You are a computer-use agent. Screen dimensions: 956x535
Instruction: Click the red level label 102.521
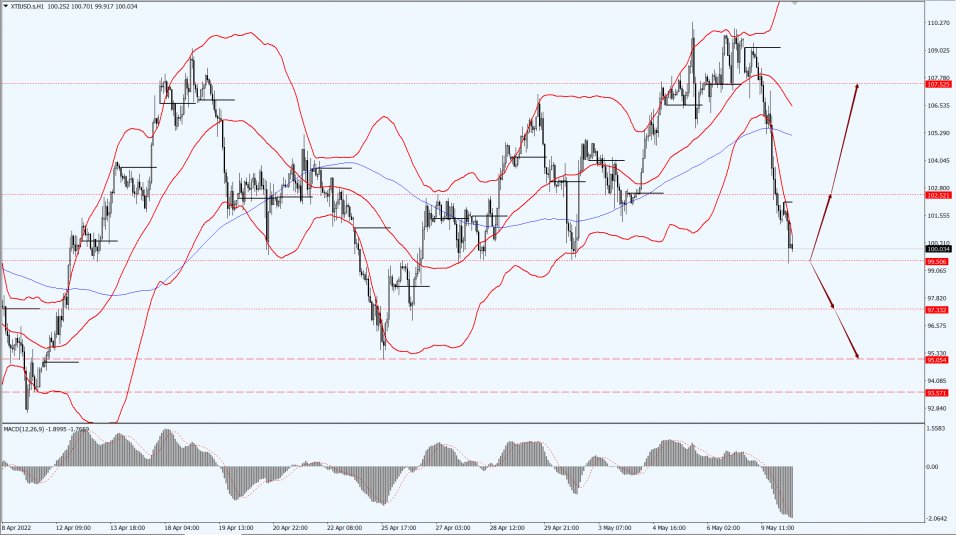tap(938, 195)
